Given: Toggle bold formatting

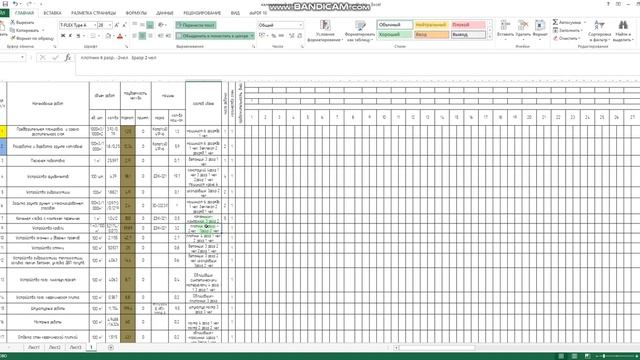Looking at the screenshot, I should tap(63, 36).
